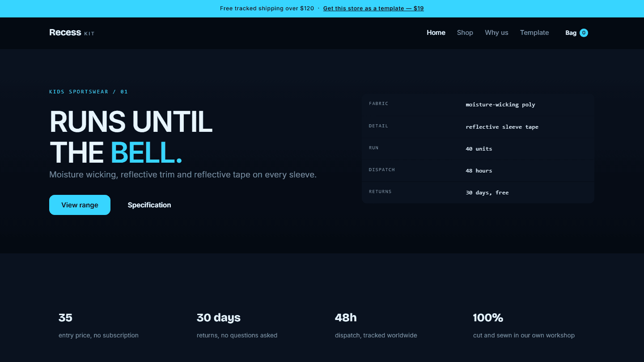This screenshot has width=644, height=362.
Task: Open the Specification link
Action: click(x=149, y=205)
